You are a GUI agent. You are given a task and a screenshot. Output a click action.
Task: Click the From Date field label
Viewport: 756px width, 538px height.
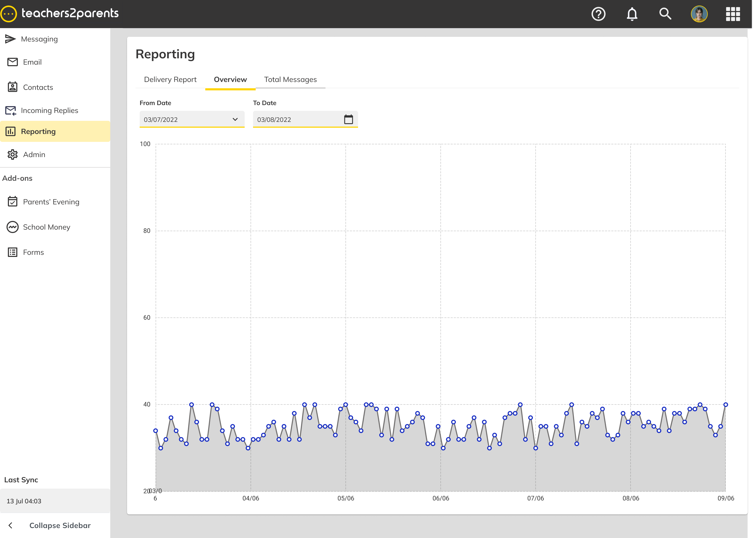click(155, 103)
